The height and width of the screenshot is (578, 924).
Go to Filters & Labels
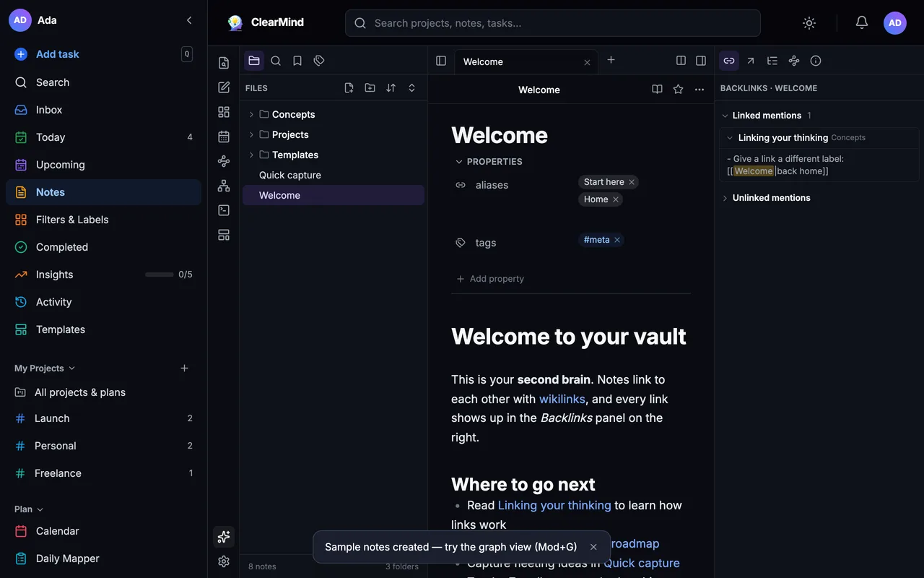point(103,220)
